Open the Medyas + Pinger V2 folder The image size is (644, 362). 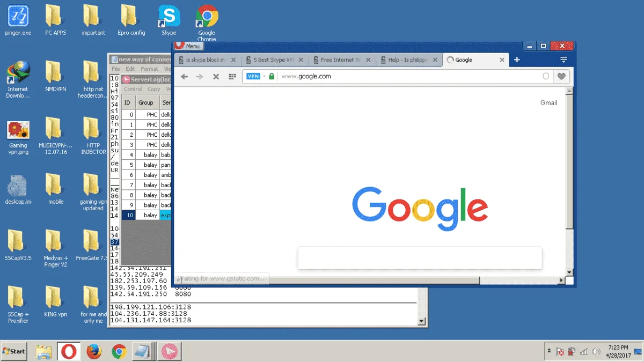[55, 249]
